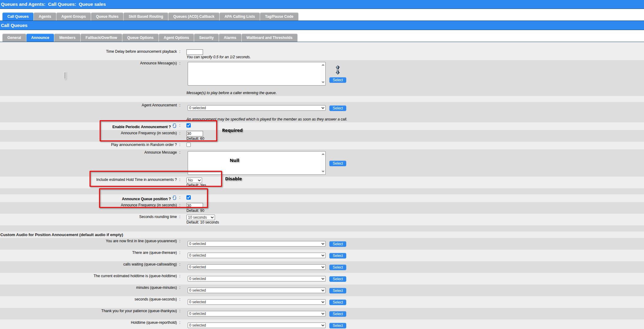Expand the Seconds rounding time dropdown
The image size is (644, 329).
[200, 217]
